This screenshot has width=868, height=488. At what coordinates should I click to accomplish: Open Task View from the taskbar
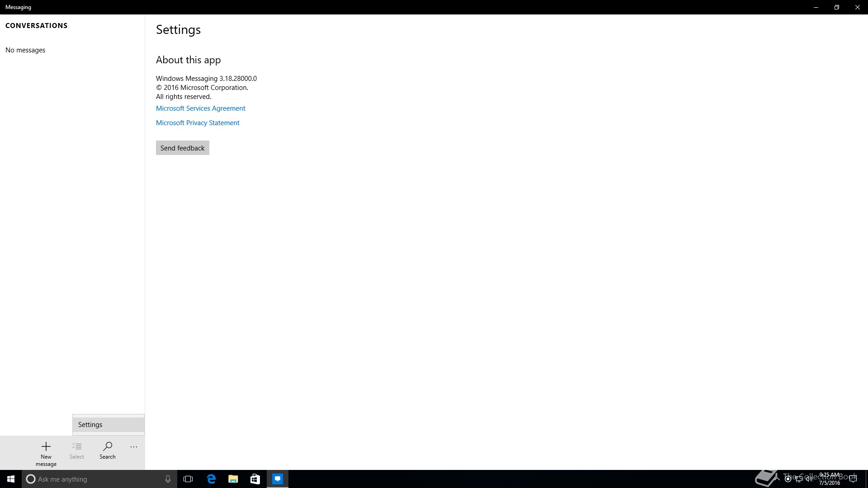click(188, 479)
